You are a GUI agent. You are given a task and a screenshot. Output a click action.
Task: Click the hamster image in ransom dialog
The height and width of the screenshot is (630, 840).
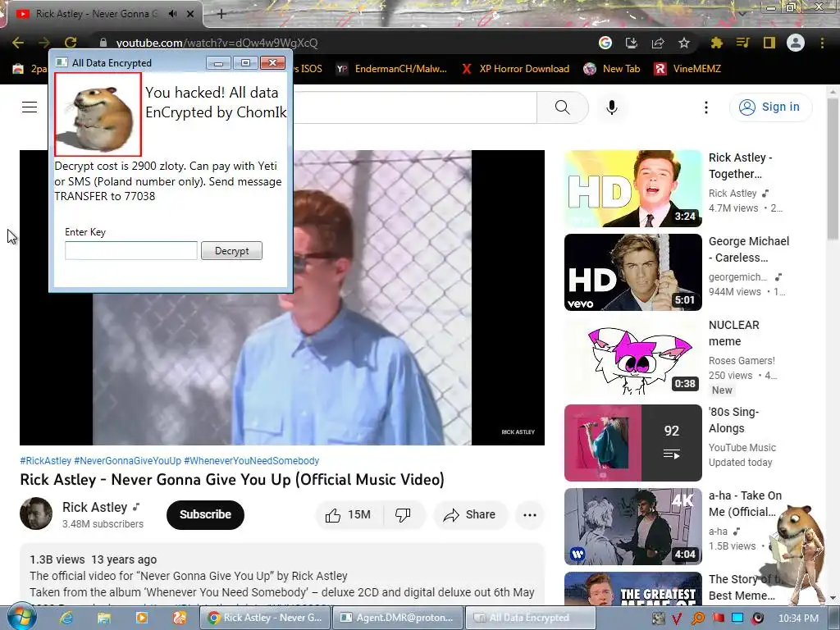(98, 114)
